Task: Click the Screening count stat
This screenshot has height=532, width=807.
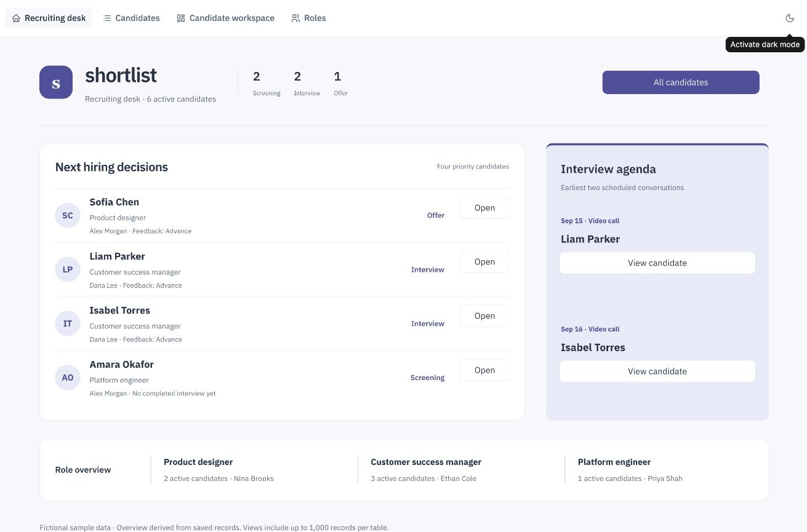Action: (267, 84)
